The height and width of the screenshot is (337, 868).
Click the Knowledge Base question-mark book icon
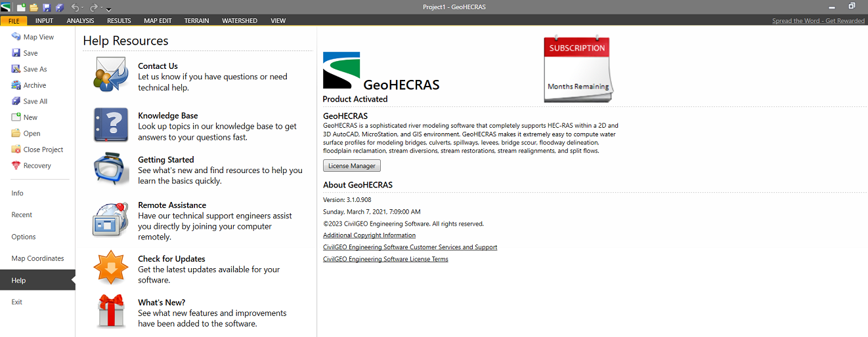pyautogui.click(x=110, y=125)
